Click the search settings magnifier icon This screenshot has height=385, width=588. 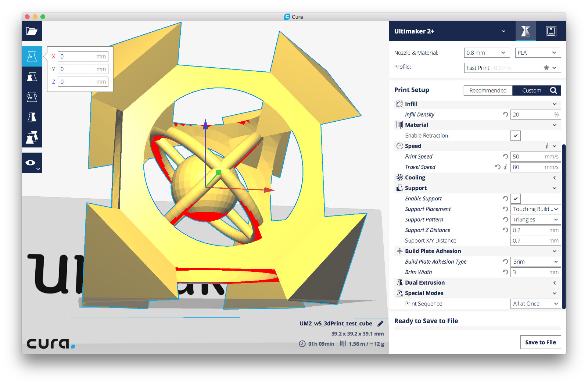click(x=553, y=90)
